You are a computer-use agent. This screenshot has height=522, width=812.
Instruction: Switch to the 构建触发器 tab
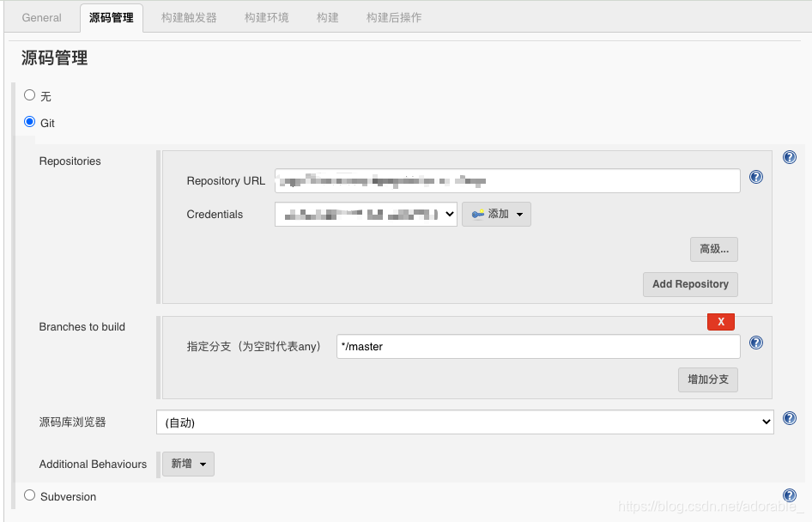coord(189,18)
